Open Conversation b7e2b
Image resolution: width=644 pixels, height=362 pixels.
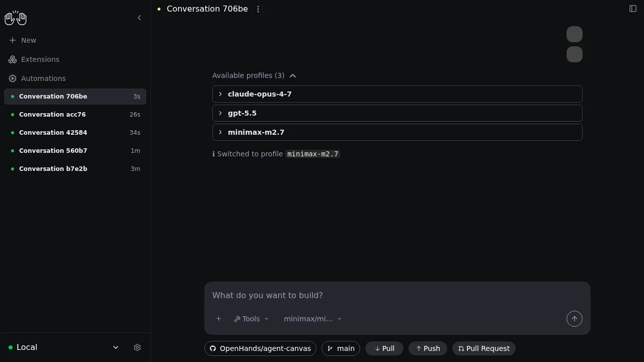point(75,169)
